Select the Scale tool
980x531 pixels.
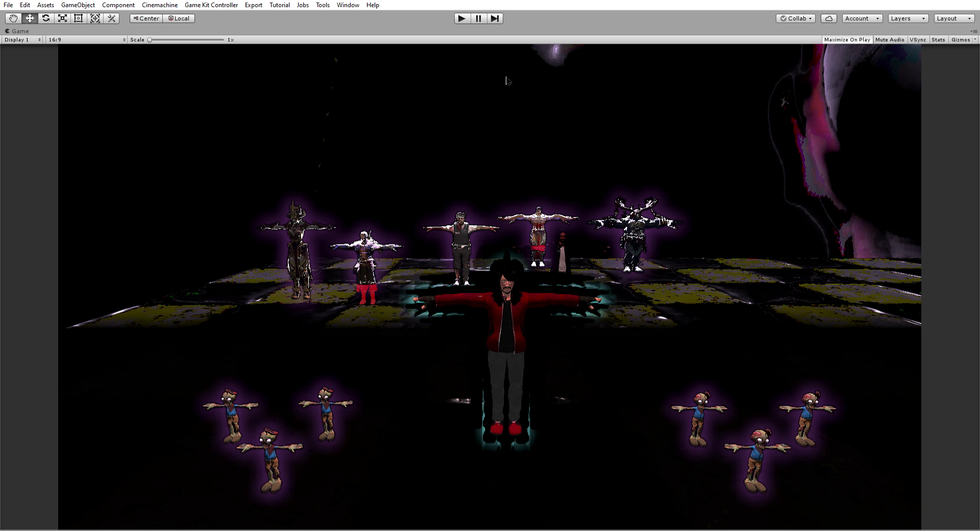coord(62,18)
